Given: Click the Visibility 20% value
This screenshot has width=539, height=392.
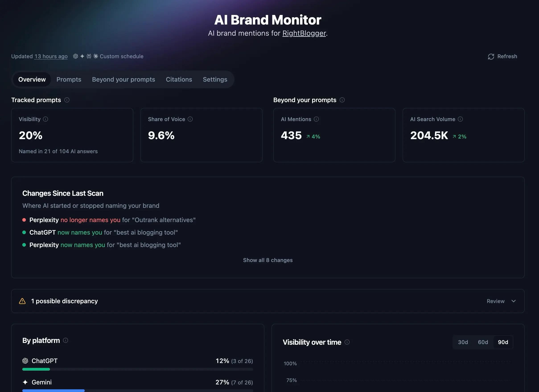Looking at the screenshot, I should pyautogui.click(x=31, y=136).
